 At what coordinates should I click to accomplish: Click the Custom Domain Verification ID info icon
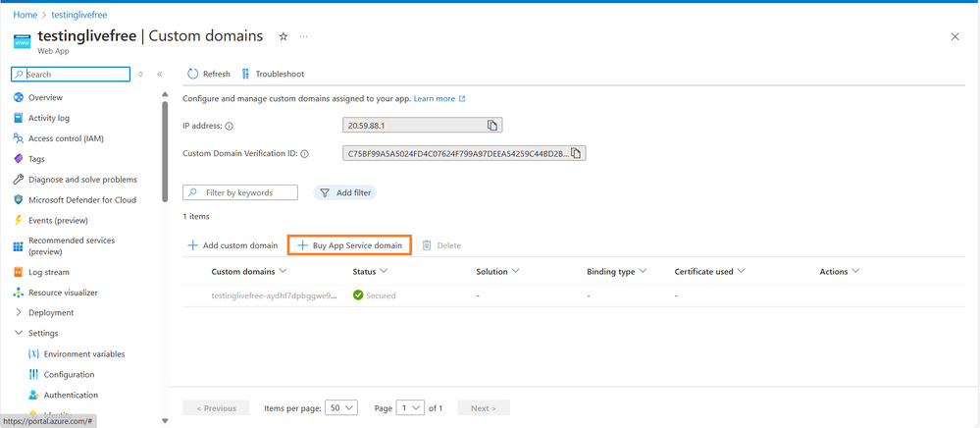click(304, 154)
